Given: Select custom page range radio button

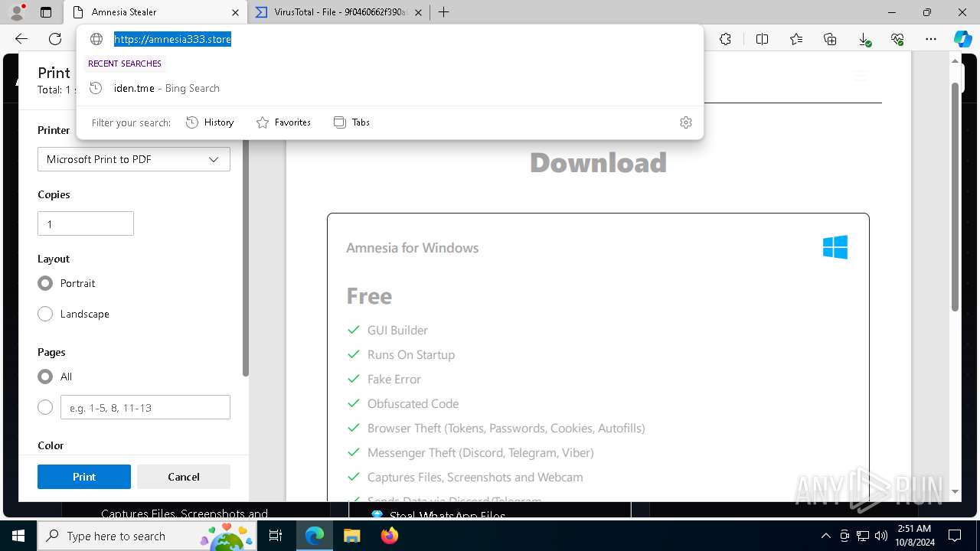Looking at the screenshot, I should pyautogui.click(x=45, y=407).
